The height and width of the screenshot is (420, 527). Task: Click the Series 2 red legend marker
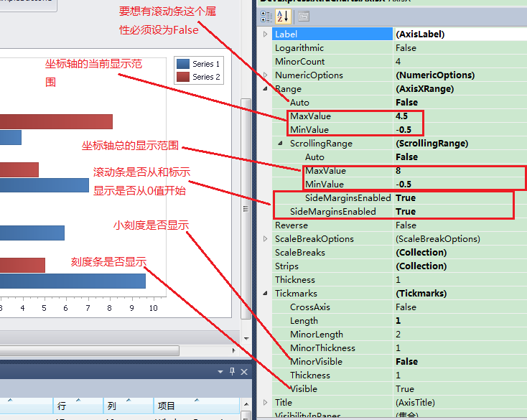click(183, 77)
